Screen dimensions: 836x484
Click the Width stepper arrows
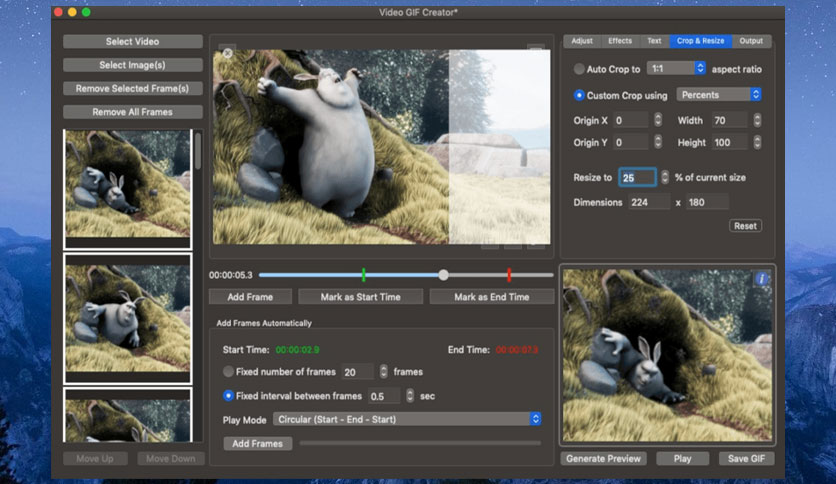[757, 120]
